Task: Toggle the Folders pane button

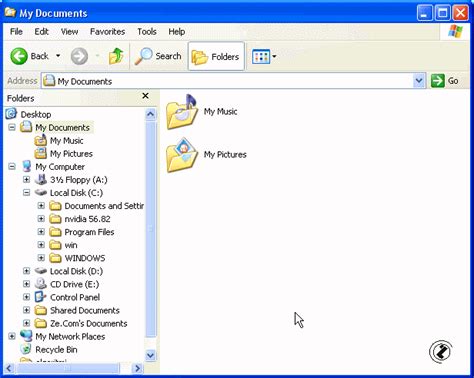Action: coord(216,56)
